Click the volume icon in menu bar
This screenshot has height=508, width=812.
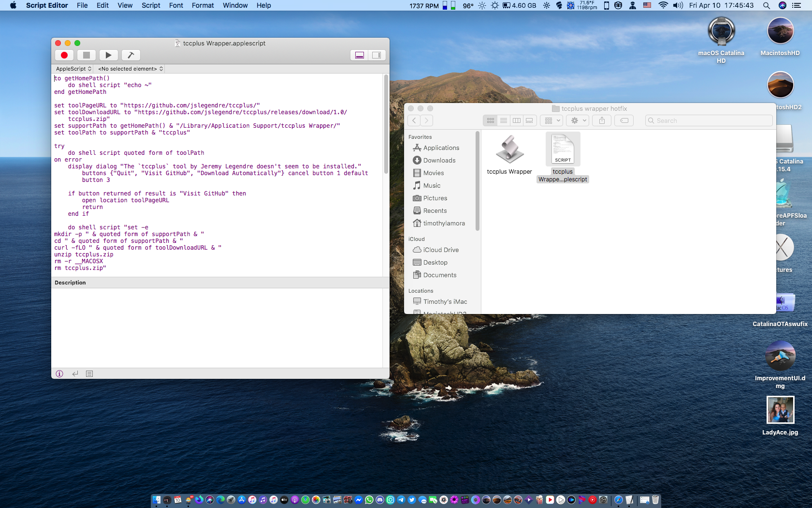(x=678, y=5)
